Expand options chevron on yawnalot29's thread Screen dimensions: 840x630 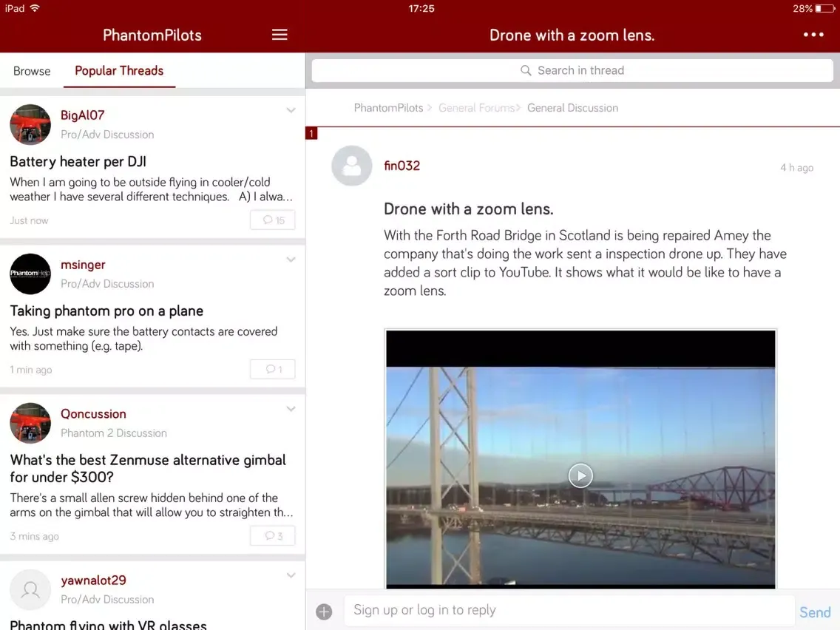291,575
